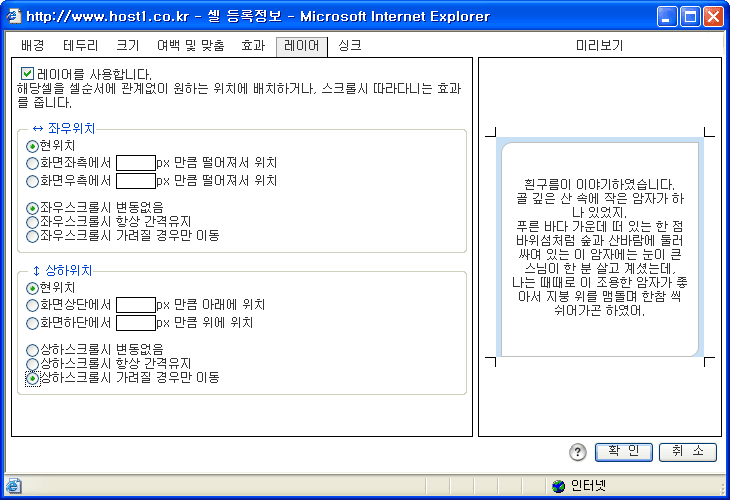Viewport: 730px width, 500px height.
Task: Select 화면우측에서 radio button
Action: tap(33, 181)
